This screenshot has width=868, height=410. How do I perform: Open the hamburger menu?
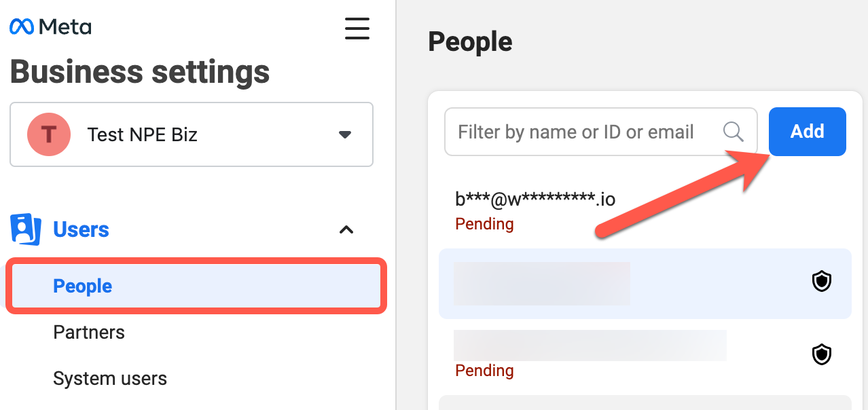(357, 29)
